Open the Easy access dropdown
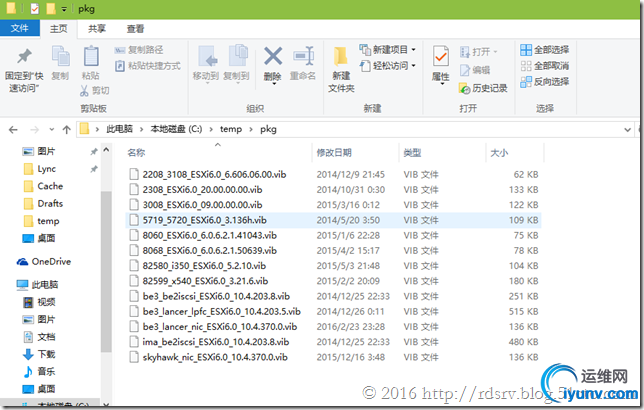Image resolution: width=644 pixels, height=410 pixels. coord(387,65)
